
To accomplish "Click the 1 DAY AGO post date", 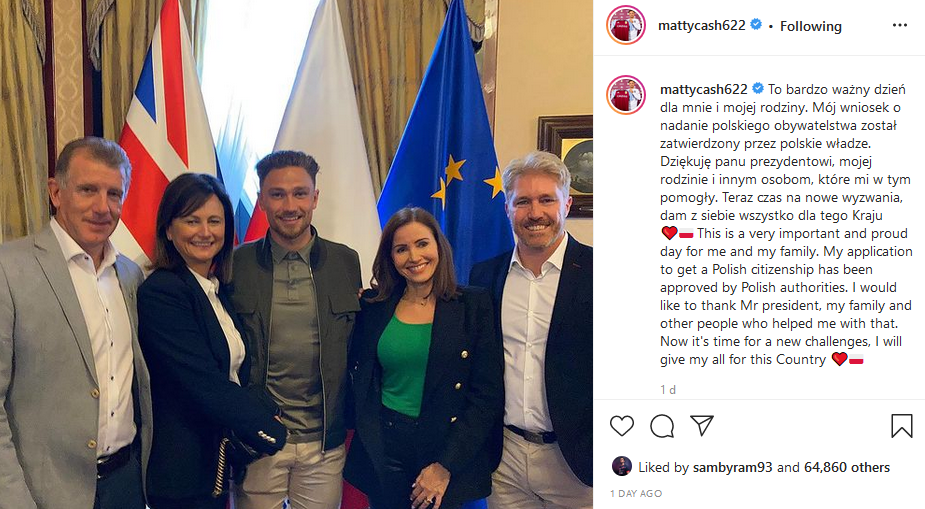I will pos(636,493).
